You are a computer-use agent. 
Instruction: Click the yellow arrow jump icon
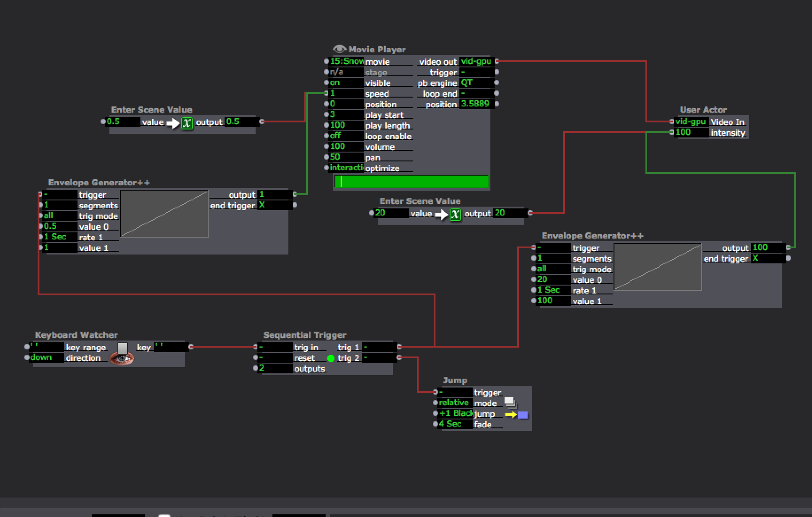click(x=511, y=415)
